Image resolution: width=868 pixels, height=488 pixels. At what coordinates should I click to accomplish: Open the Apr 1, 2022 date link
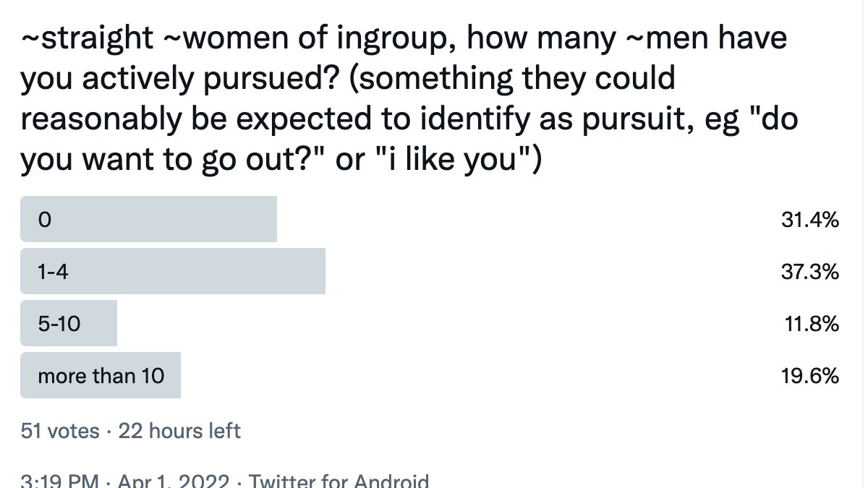coord(174,481)
